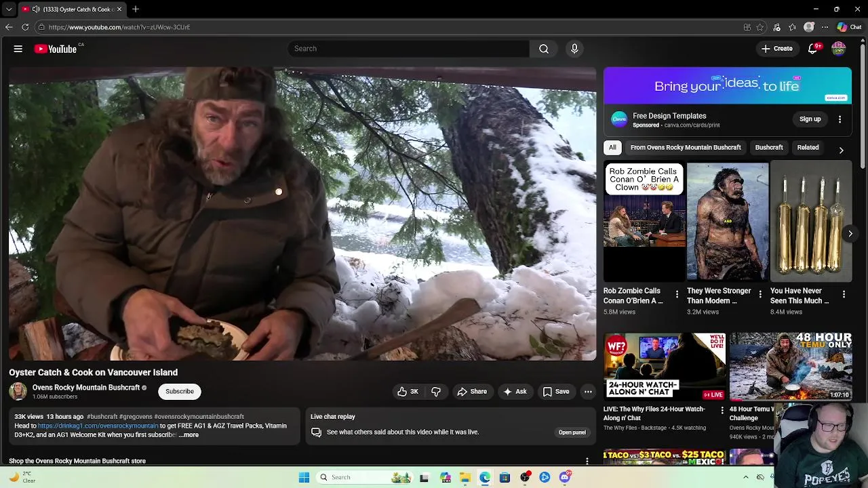Image resolution: width=868 pixels, height=488 pixels.
Task: Open Copilot Chat in the browser
Action: pos(849,27)
